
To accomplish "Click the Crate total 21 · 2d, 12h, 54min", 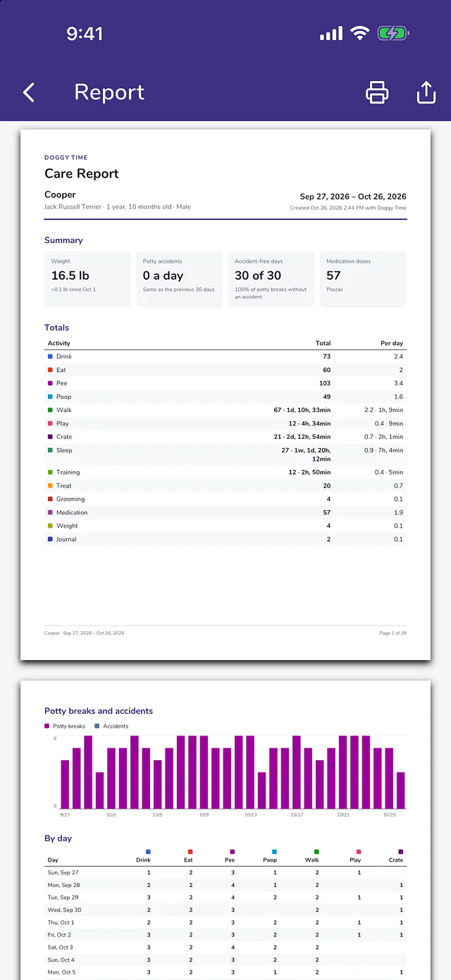I will (x=302, y=437).
